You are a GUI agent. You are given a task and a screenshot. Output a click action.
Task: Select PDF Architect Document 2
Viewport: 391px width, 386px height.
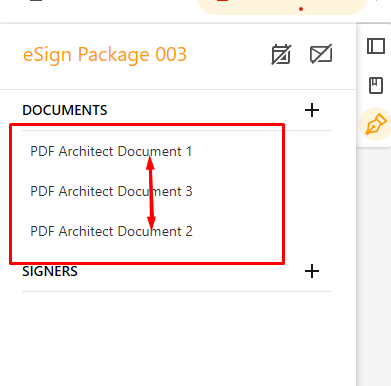coord(111,231)
